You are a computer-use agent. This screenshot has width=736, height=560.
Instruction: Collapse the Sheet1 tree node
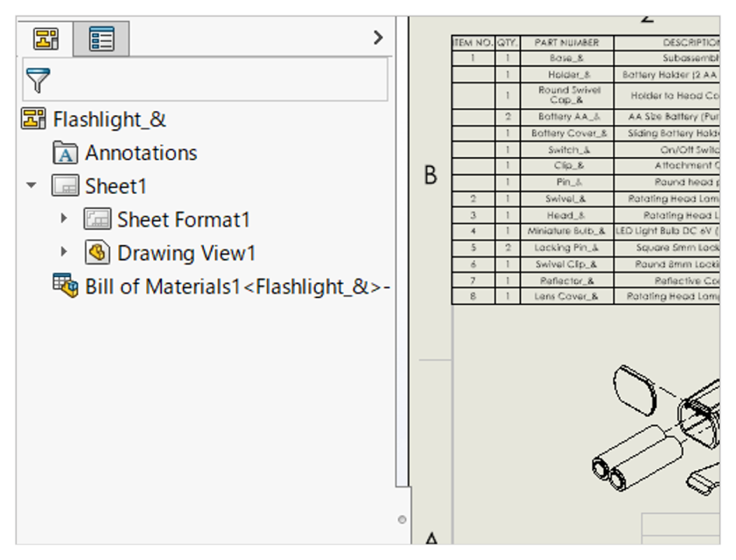(x=31, y=187)
